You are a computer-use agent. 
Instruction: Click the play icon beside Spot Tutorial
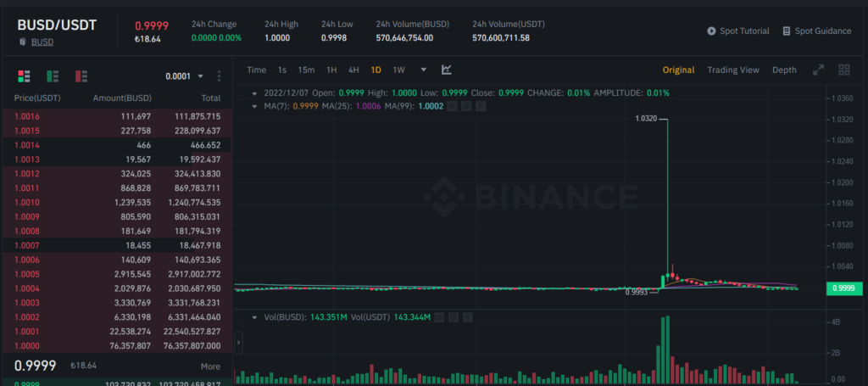click(x=711, y=31)
